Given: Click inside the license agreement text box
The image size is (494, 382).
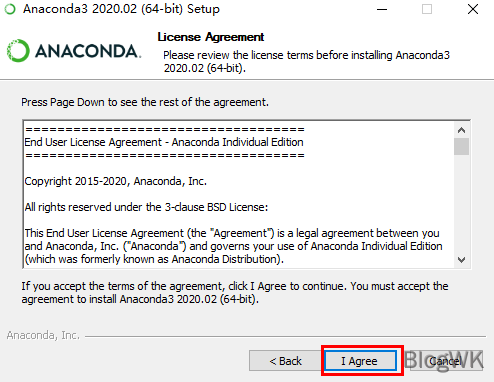Looking at the screenshot, I should click(239, 194).
